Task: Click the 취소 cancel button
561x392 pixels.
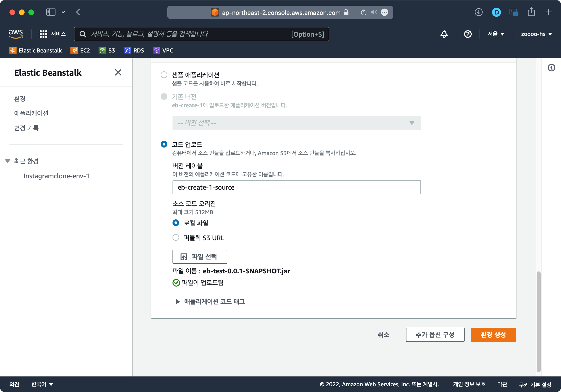Action: [383, 335]
